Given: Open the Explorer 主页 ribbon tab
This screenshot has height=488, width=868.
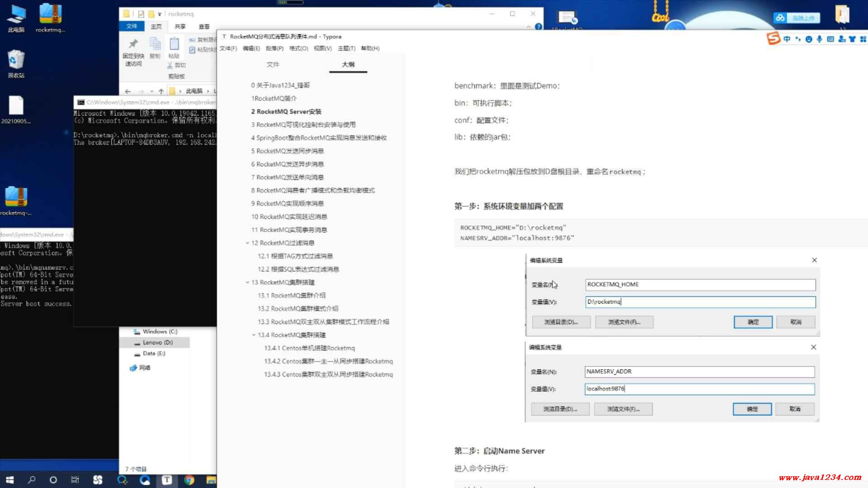Looking at the screenshot, I should click(x=156, y=27).
